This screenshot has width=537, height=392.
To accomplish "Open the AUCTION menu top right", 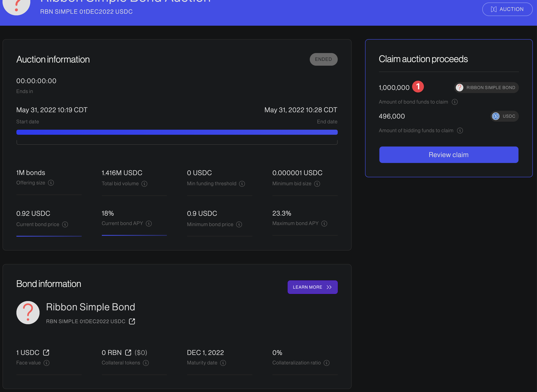I will (507, 9).
